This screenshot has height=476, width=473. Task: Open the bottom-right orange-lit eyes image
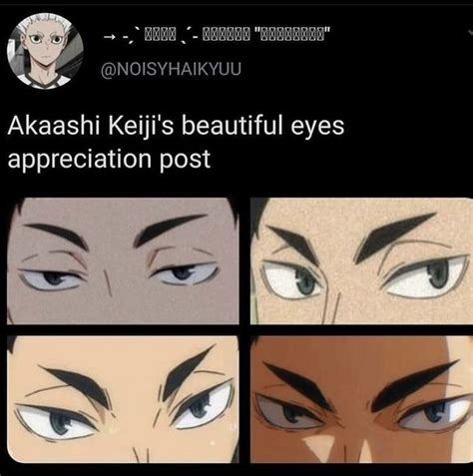(361, 399)
